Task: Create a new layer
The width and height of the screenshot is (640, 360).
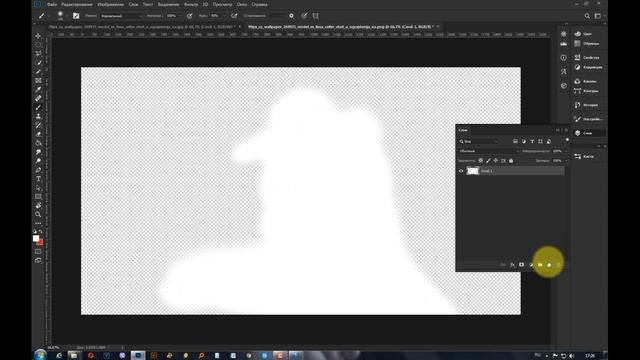Action: (549, 265)
